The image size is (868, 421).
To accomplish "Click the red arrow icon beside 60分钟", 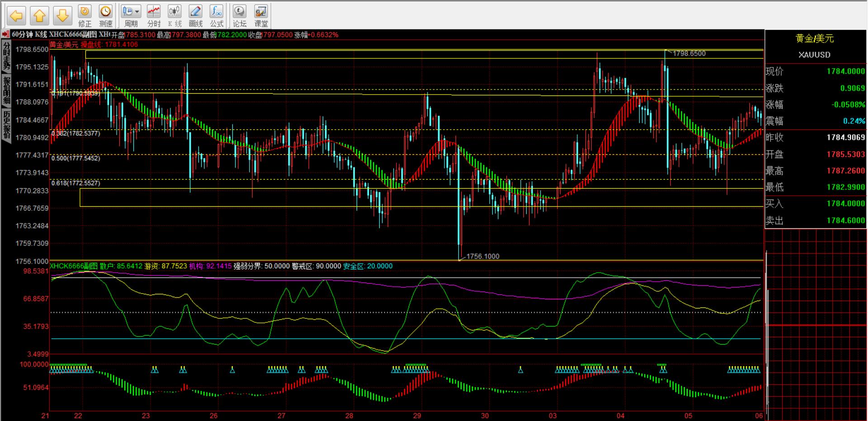I will pos(5,34).
